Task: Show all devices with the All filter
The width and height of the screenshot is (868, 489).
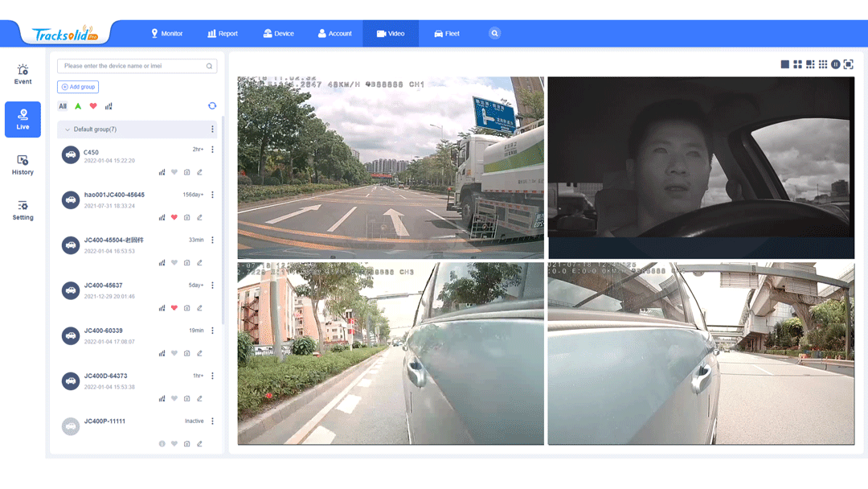Action: point(63,106)
